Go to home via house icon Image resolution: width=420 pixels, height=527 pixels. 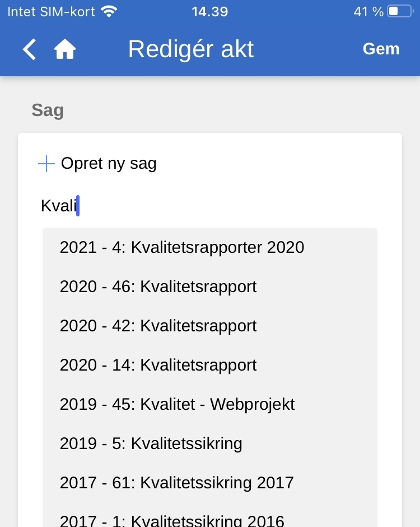pyautogui.click(x=65, y=49)
